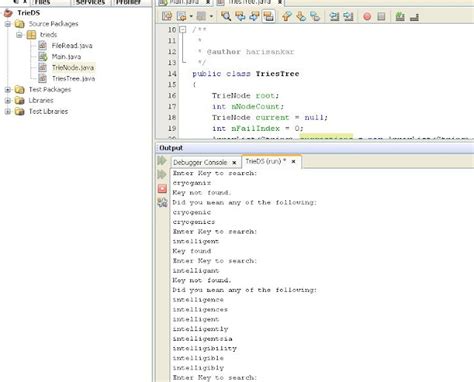Collapse the Javadoc comment fold at line 10
Image resolution: width=474 pixels, height=382 pixels.
pos(182,29)
